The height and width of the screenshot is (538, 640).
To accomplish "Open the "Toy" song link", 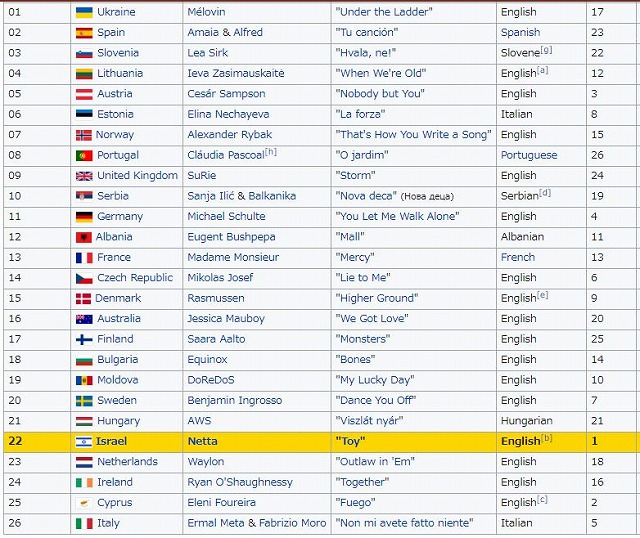I will pos(350,441).
